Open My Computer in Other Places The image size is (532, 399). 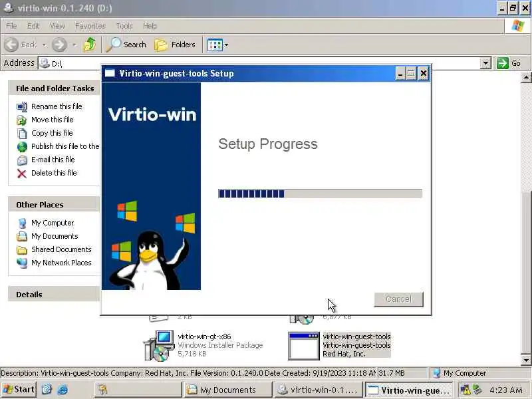click(x=53, y=223)
